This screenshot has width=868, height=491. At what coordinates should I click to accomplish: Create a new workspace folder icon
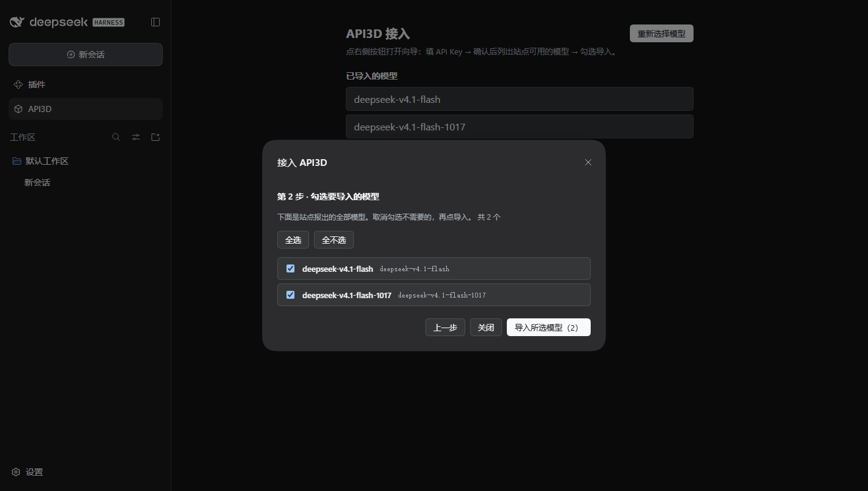pyautogui.click(x=155, y=137)
